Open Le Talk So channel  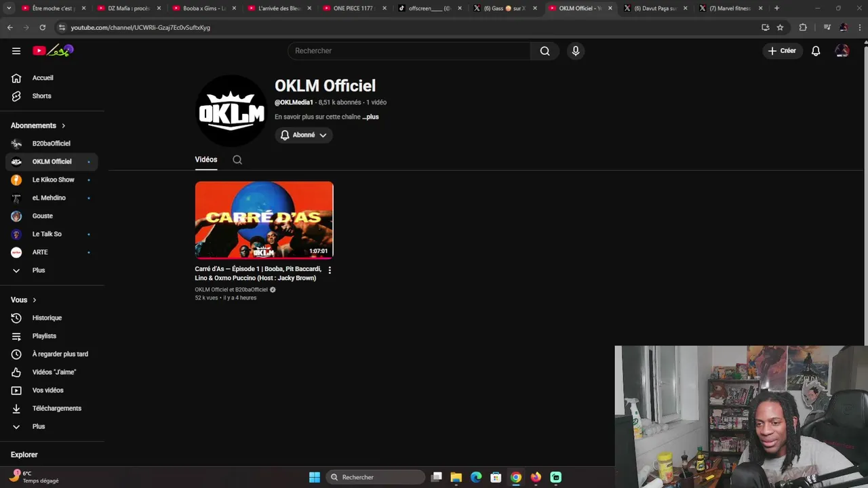tap(52, 234)
